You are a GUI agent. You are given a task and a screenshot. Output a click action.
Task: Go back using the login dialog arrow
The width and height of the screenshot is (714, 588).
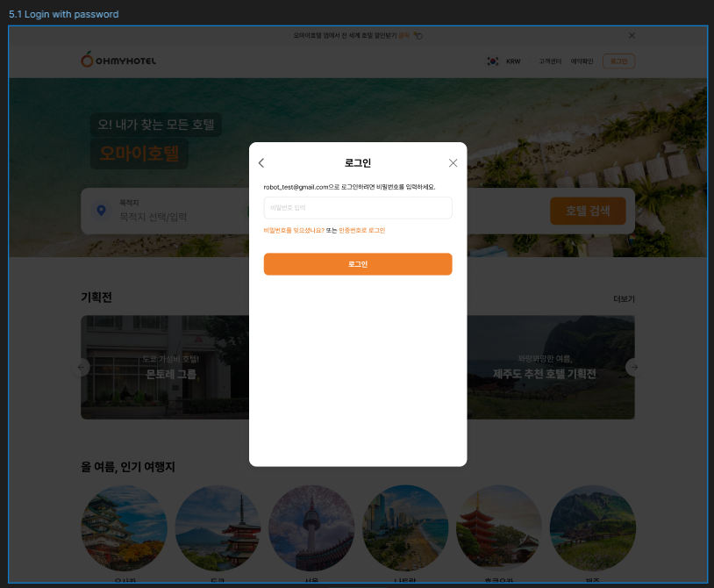tap(261, 163)
